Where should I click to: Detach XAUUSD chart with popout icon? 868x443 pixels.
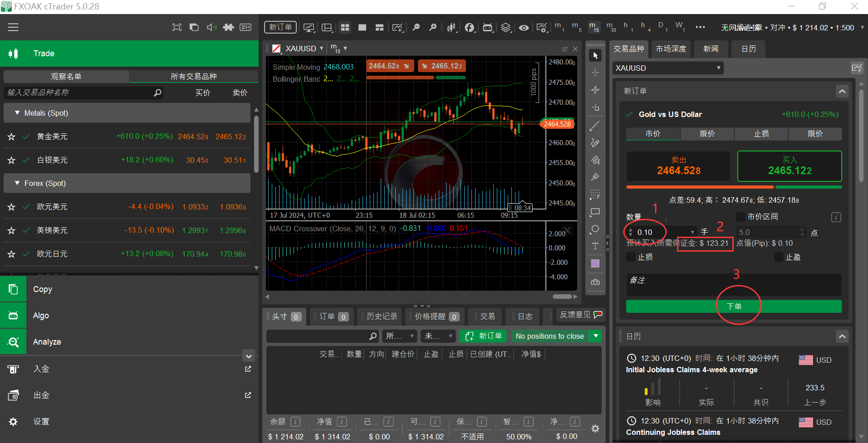click(x=565, y=49)
